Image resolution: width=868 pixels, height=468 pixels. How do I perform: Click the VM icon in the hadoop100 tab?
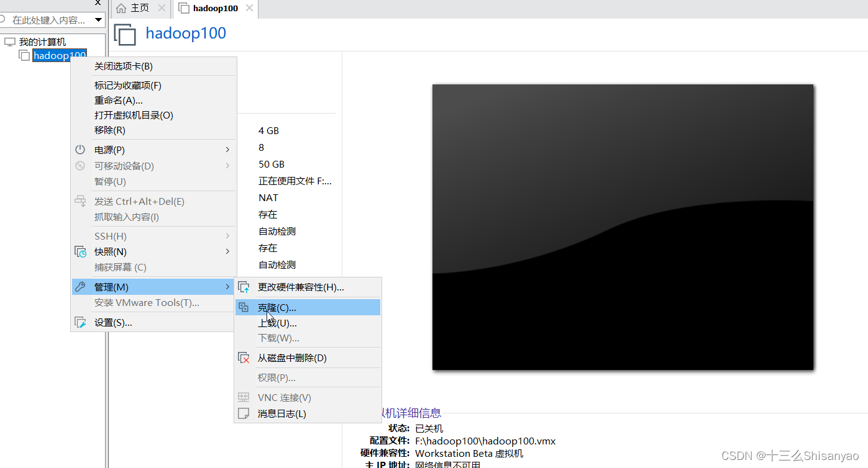pos(184,8)
